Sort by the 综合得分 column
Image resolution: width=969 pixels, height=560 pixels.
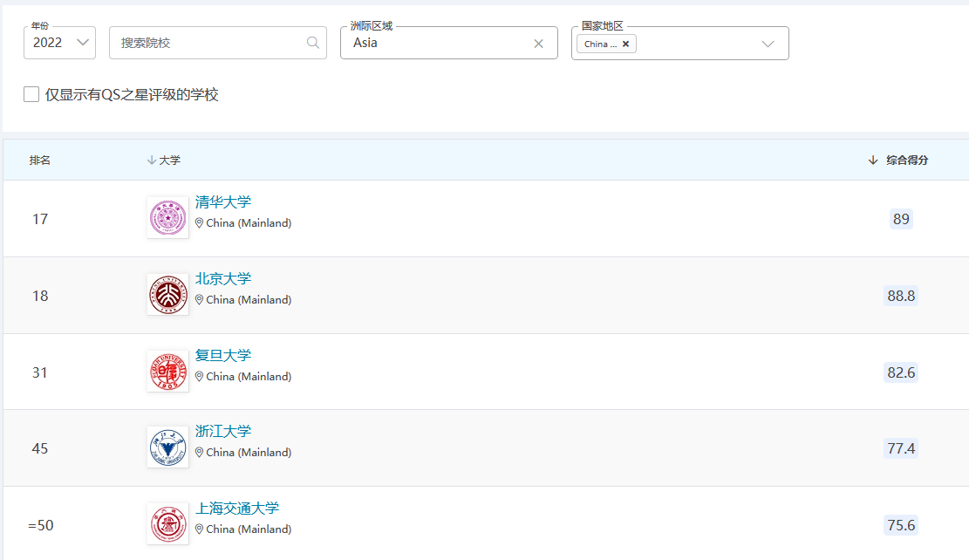pyautogui.click(x=898, y=160)
